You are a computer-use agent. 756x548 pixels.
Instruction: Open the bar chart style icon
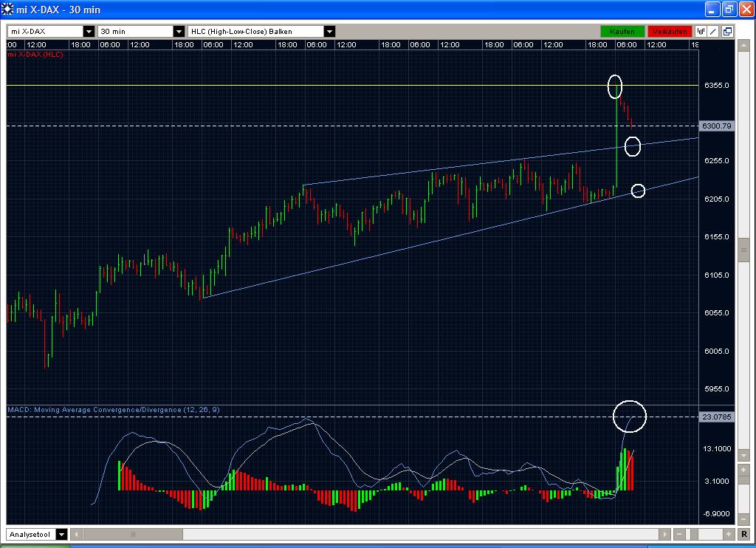point(701,31)
